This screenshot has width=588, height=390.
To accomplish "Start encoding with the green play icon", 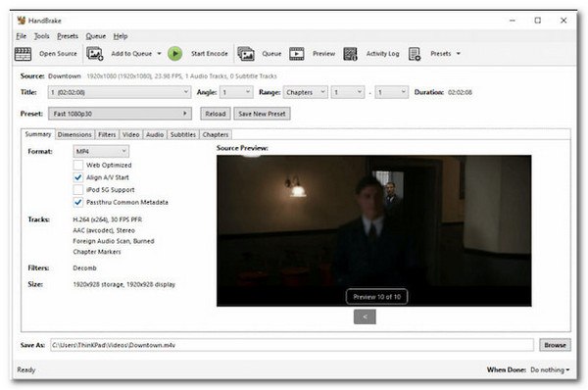I will tap(174, 54).
